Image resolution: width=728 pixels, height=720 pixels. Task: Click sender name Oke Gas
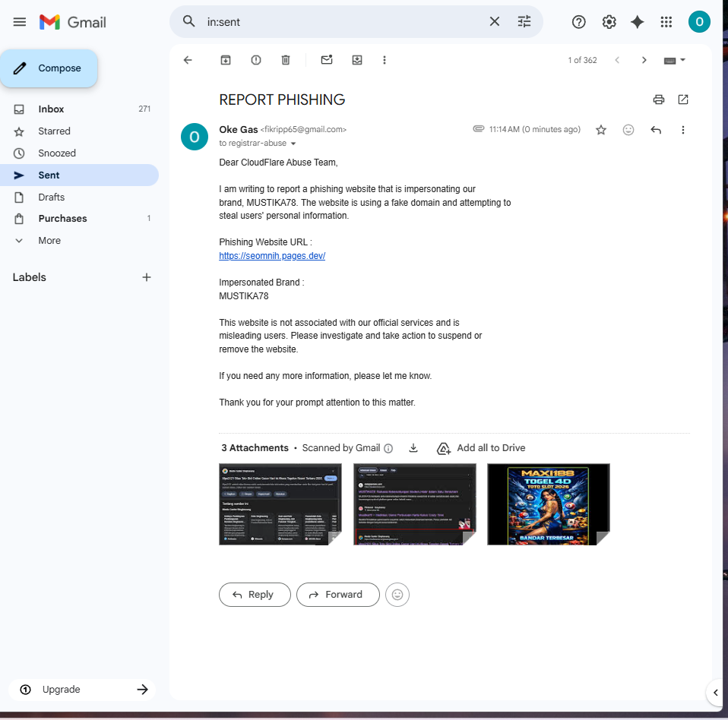(x=238, y=129)
